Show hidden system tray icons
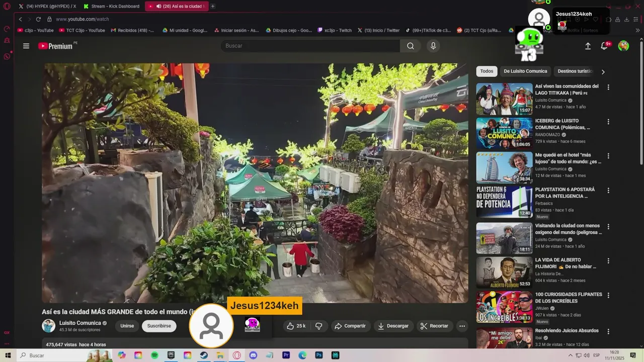 571,355
